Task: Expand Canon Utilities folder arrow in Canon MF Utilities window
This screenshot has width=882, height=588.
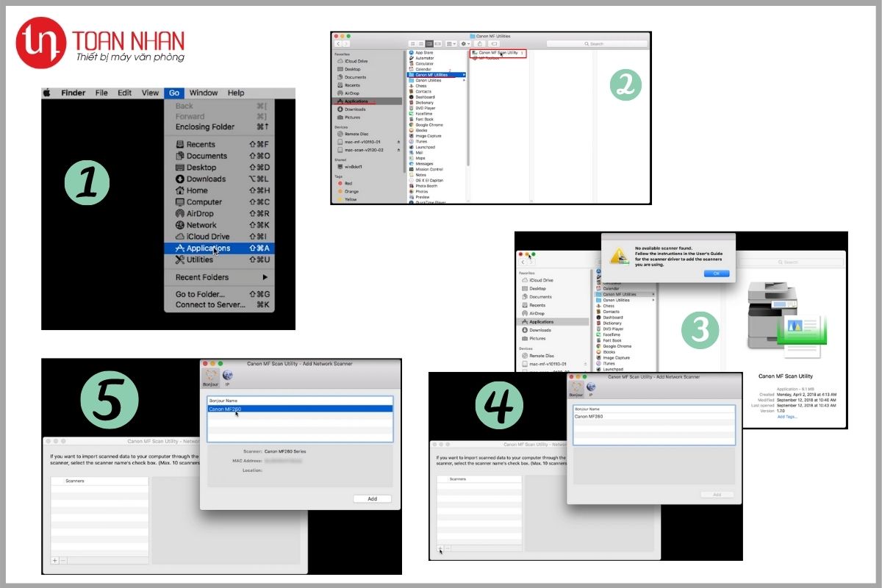Action: coord(464,80)
